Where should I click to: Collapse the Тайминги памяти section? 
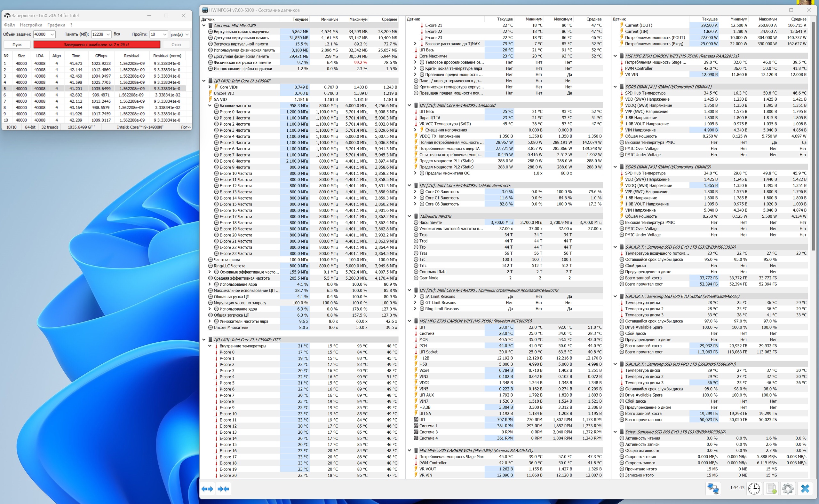(x=409, y=216)
